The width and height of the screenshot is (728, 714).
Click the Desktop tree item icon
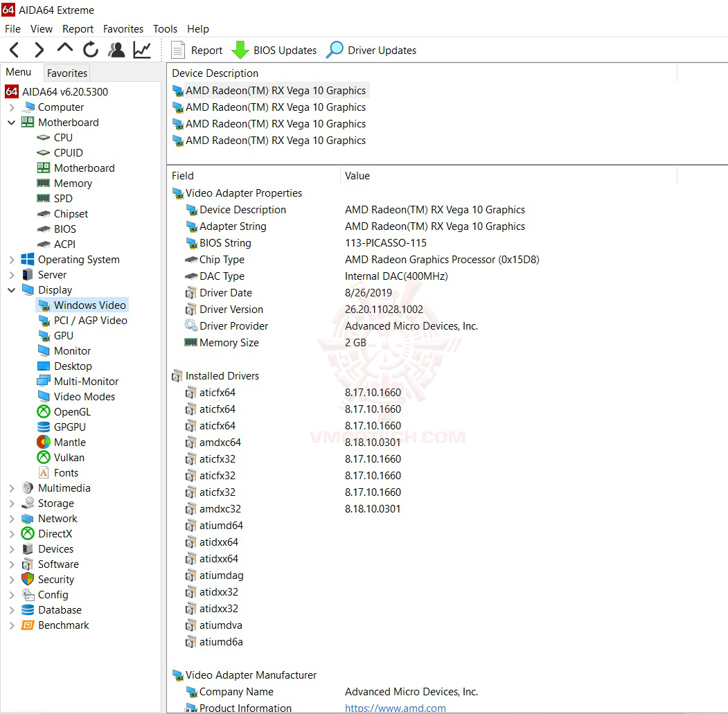(44, 366)
